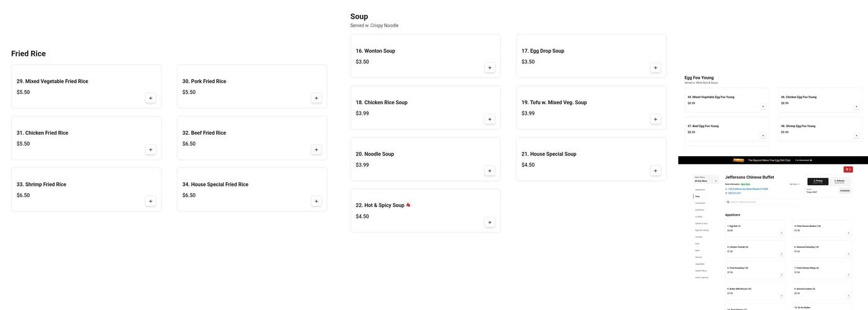The width and height of the screenshot is (868, 310).
Task: Jump to Fried Rice in sidebar menu
Action: coord(699,210)
